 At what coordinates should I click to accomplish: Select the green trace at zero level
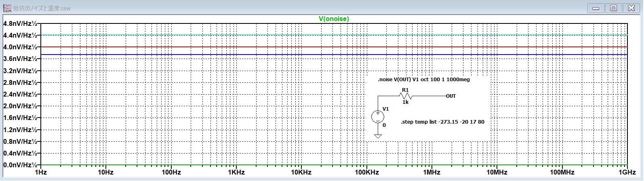pos(202,165)
